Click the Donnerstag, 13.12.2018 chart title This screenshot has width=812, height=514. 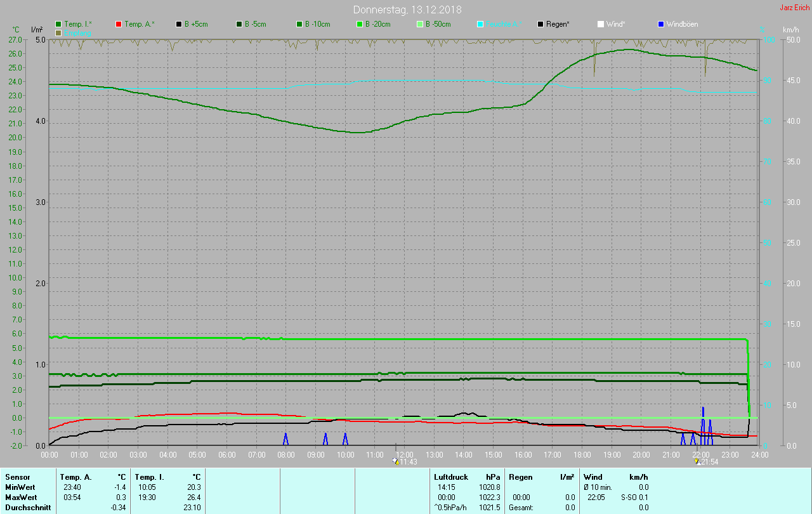(x=407, y=10)
